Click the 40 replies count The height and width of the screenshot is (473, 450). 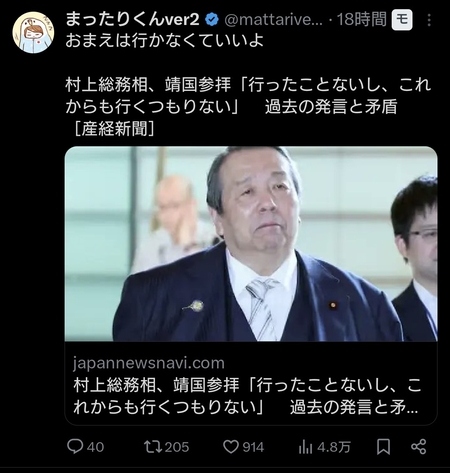(x=95, y=447)
